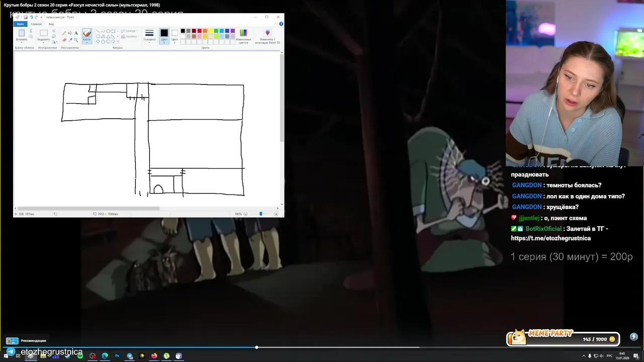Click zoom out minus button in Paint status bar
This screenshot has height=362, width=644.
(246, 214)
